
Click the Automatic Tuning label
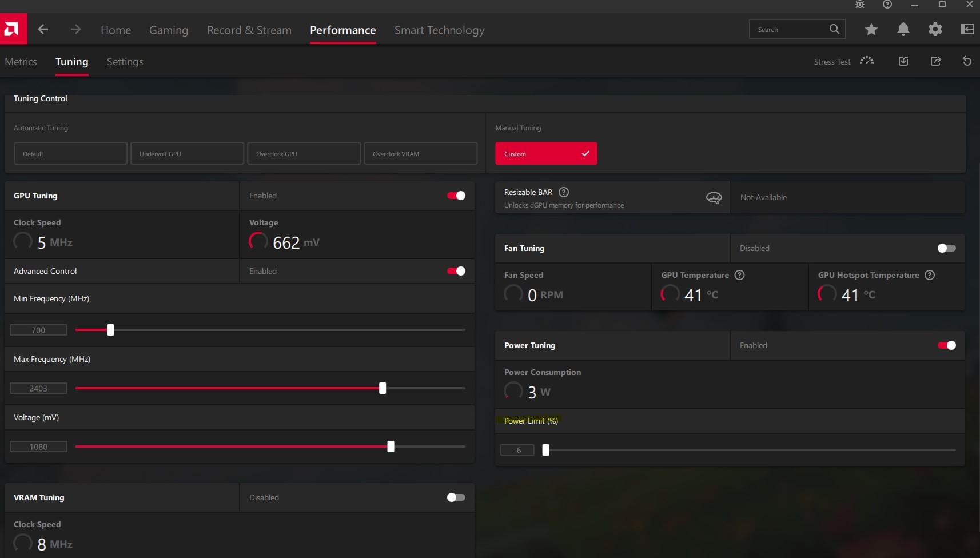[x=41, y=128]
